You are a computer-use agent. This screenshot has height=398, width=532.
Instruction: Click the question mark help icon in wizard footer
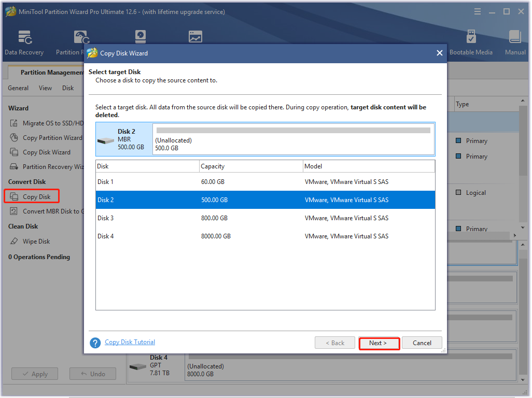[x=95, y=343]
